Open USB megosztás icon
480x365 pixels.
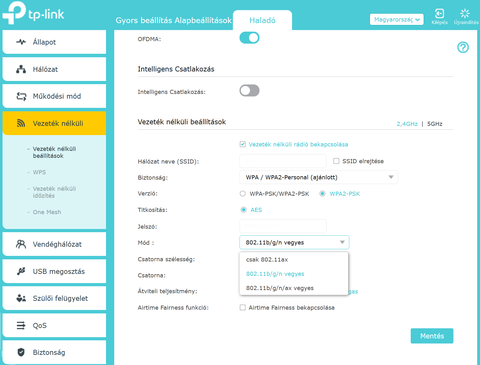(21, 271)
